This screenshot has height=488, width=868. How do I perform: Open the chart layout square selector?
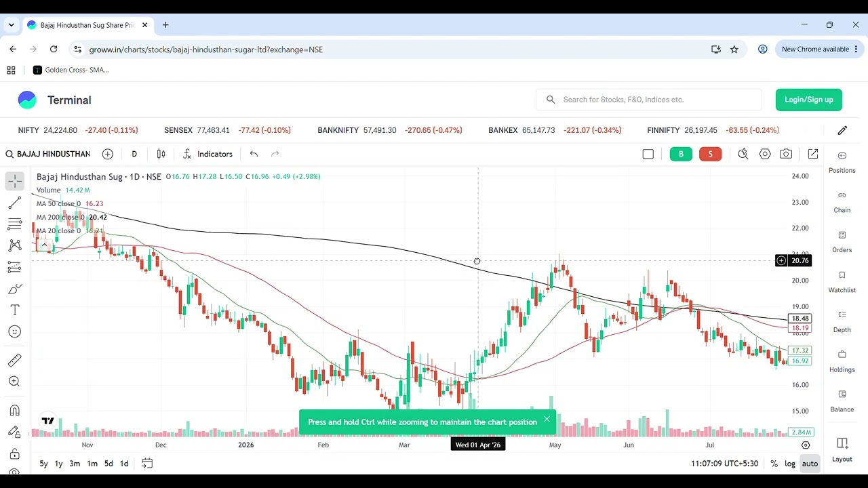click(648, 154)
